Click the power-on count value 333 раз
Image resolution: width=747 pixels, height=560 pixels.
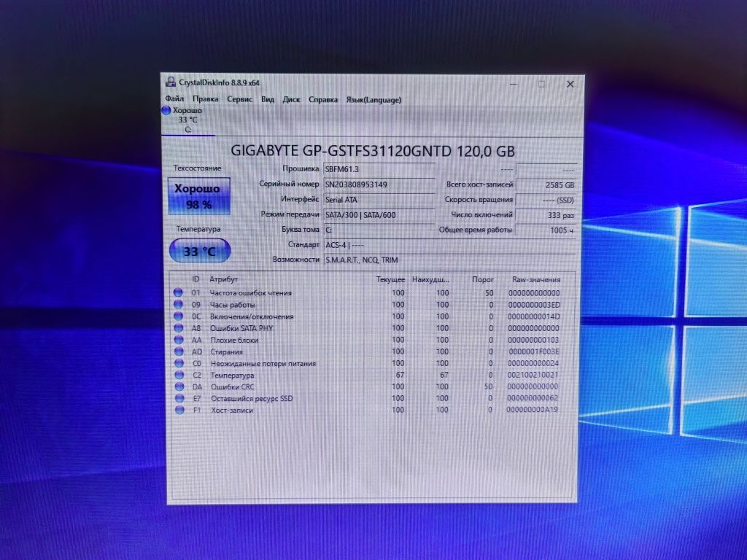point(546,215)
